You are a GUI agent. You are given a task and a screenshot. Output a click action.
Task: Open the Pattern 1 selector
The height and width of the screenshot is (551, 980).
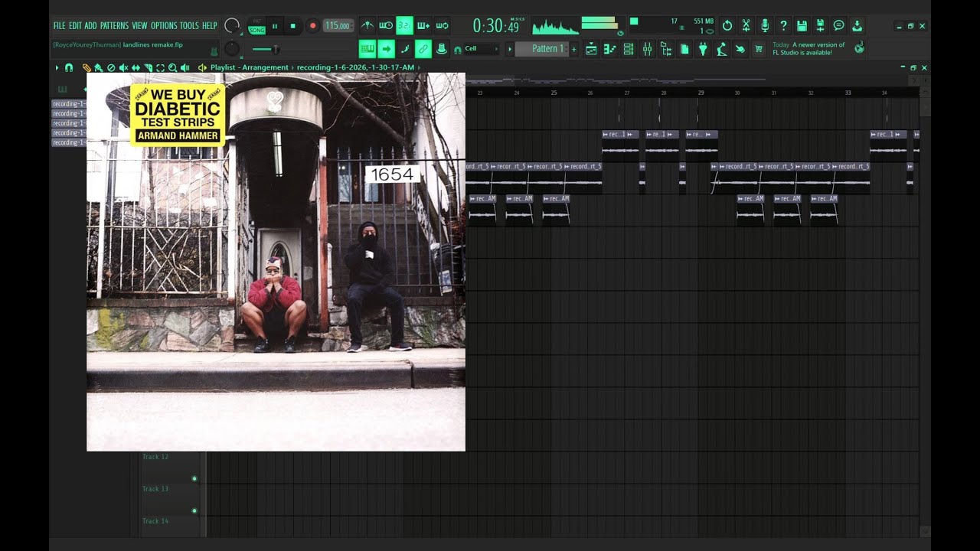point(542,49)
